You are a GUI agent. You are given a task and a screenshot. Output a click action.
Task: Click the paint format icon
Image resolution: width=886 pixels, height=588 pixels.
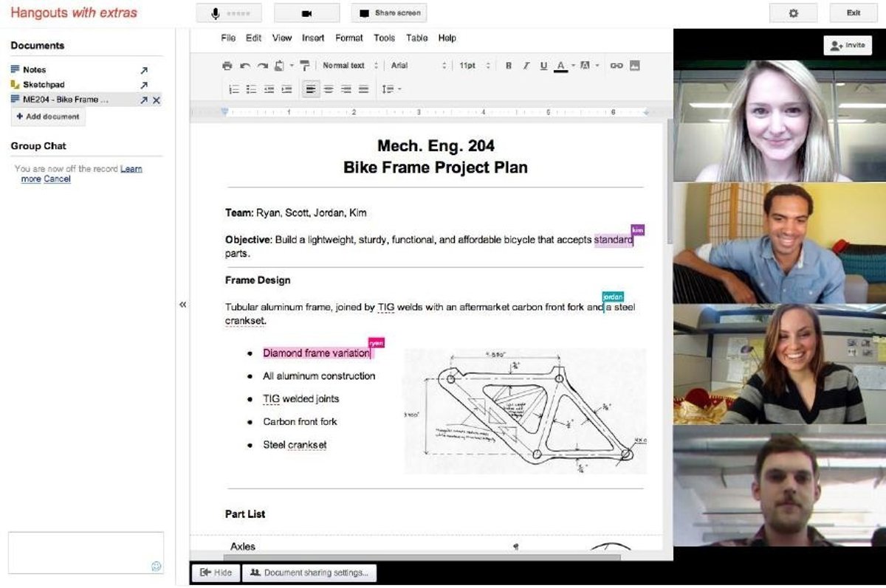coord(305,66)
